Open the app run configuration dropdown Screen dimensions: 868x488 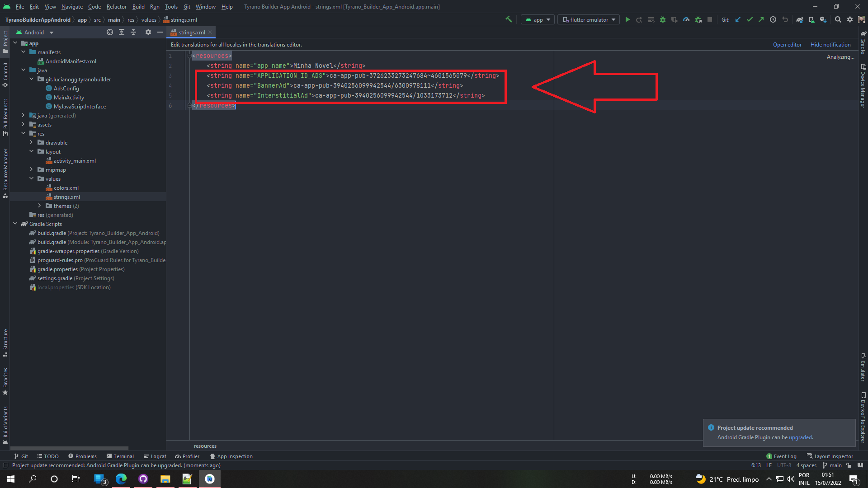coord(538,20)
